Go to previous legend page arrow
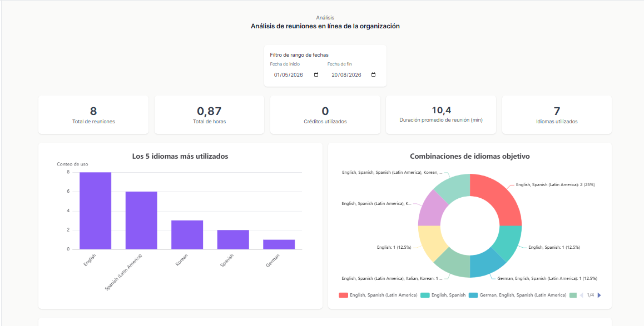The height and width of the screenshot is (326, 644). pyautogui.click(x=581, y=295)
